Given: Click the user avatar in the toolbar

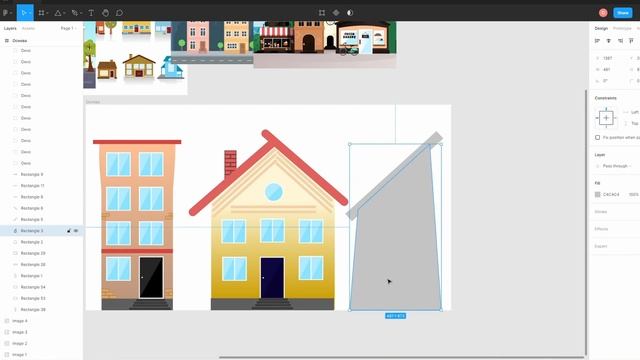Looking at the screenshot, I should coord(603,13).
